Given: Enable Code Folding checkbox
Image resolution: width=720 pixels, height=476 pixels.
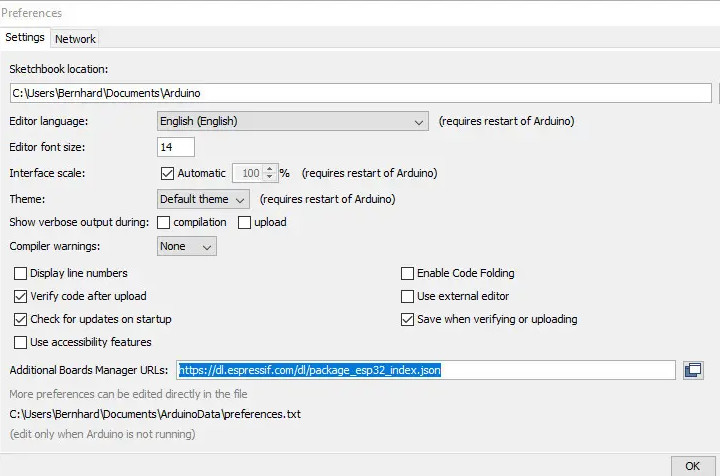Looking at the screenshot, I should tap(407, 273).
